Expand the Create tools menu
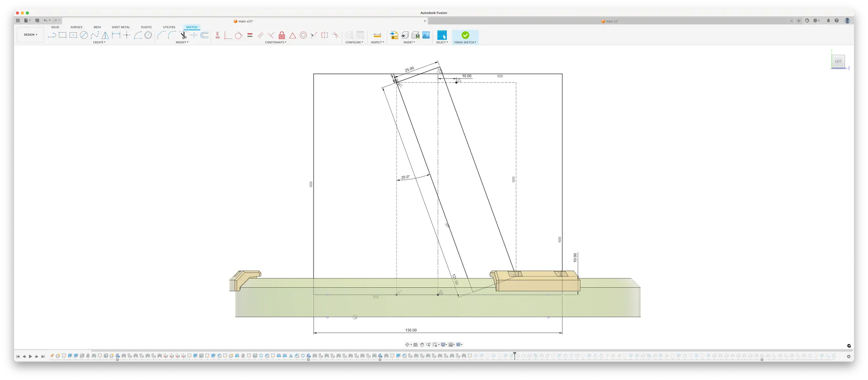The image size is (868, 380). tap(99, 42)
